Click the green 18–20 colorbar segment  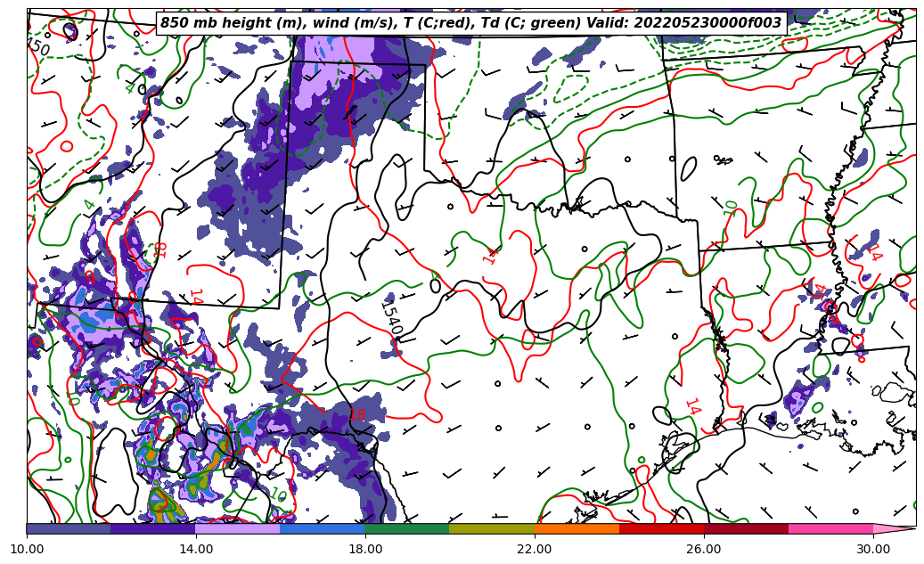[407, 528]
